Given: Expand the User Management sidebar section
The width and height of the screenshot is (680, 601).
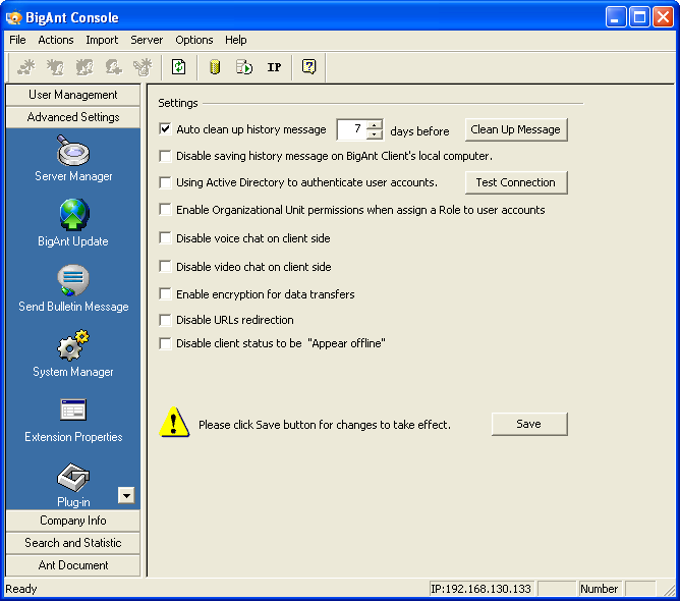Looking at the screenshot, I should coord(73,95).
